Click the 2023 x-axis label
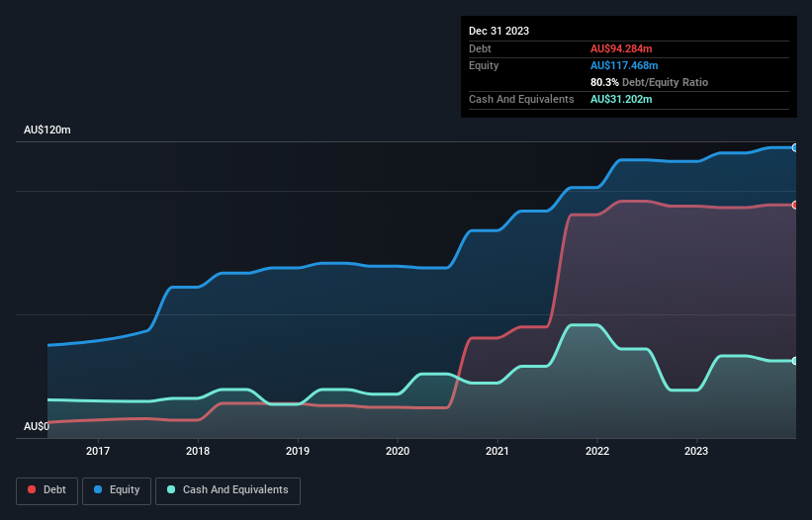The image size is (812, 520). pos(696,451)
